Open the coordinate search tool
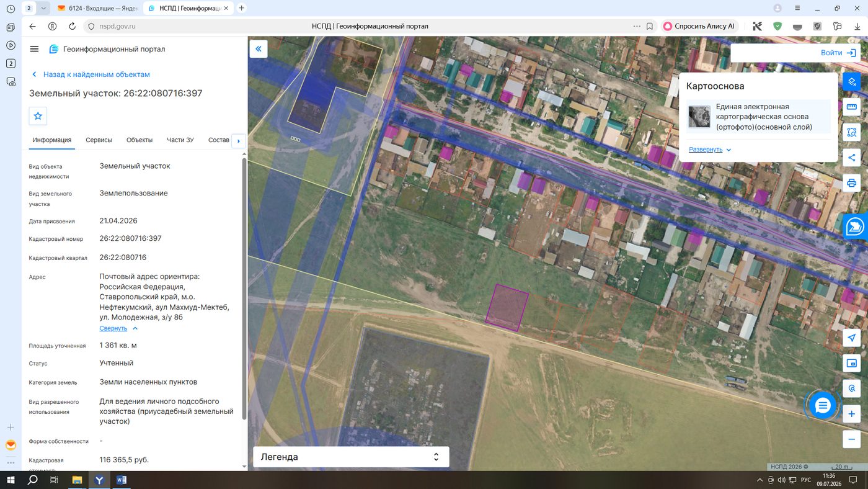868x489 pixels. pyautogui.click(x=852, y=388)
